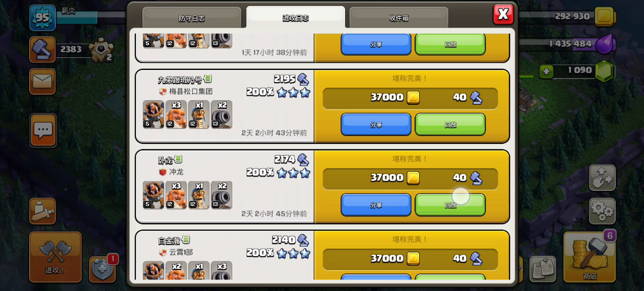Expand green list icon beside 白金瀚 name

[x=186, y=240]
